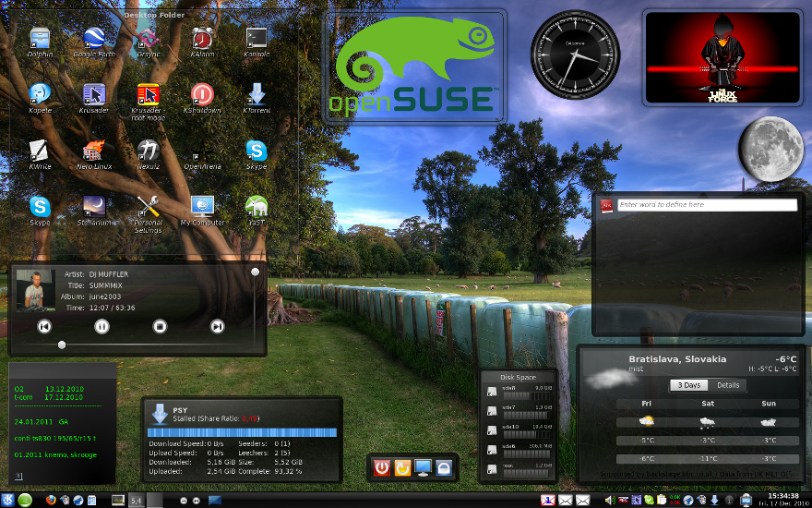Viewport: 812px width, 508px height.
Task: Click the orange restart button in the session widget
Action: click(x=402, y=467)
